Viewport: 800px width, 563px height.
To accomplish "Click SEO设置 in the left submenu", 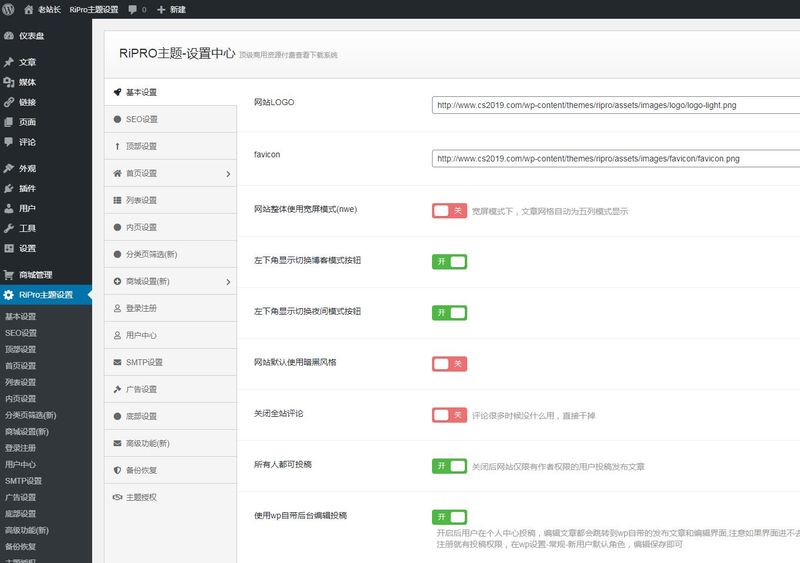I will 21,333.
